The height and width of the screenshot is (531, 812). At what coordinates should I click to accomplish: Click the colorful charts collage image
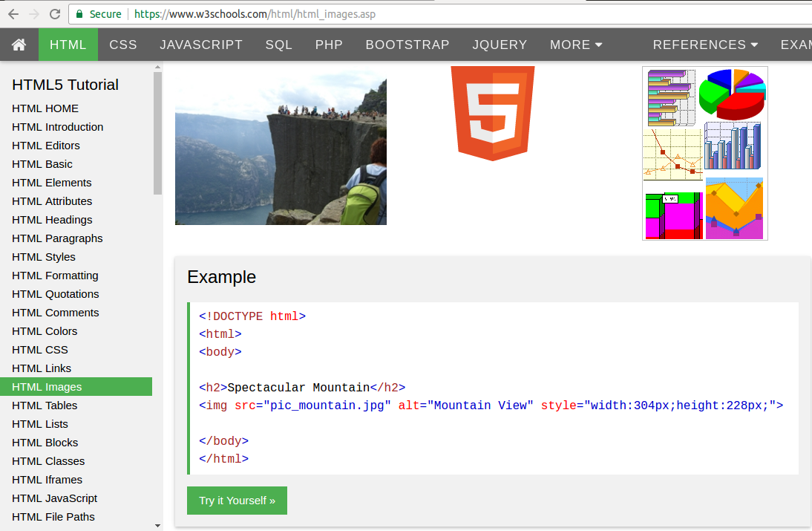pos(705,153)
